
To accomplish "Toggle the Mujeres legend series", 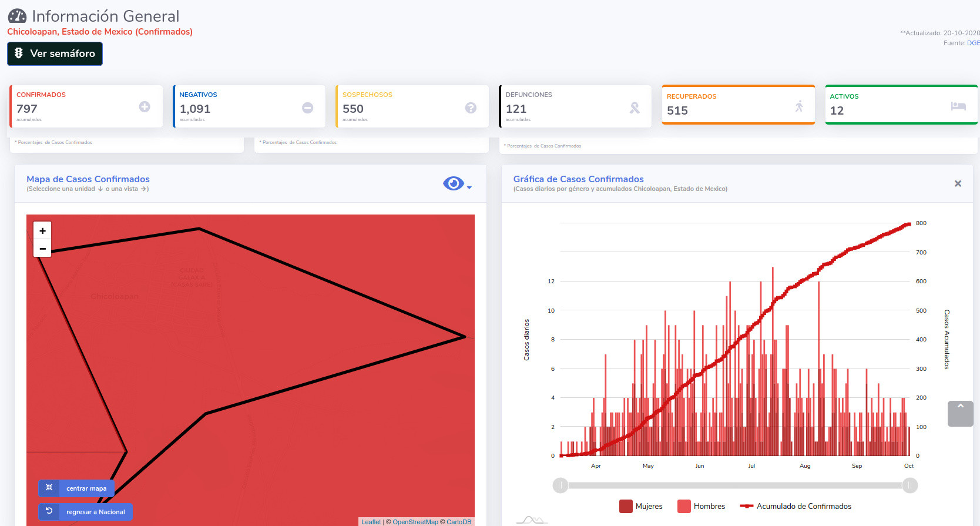I will click(641, 506).
